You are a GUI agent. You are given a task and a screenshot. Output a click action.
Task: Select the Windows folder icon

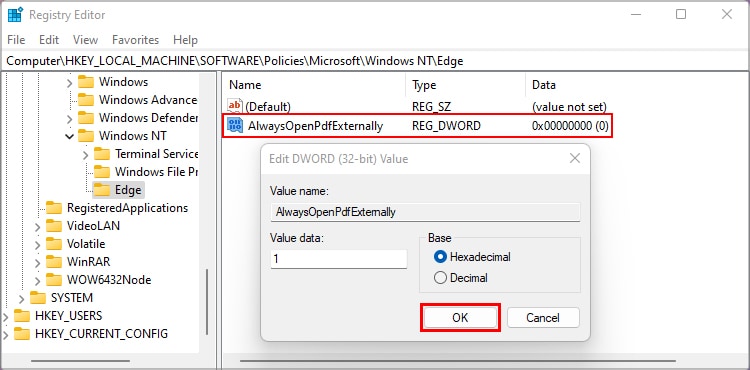(86, 82)
